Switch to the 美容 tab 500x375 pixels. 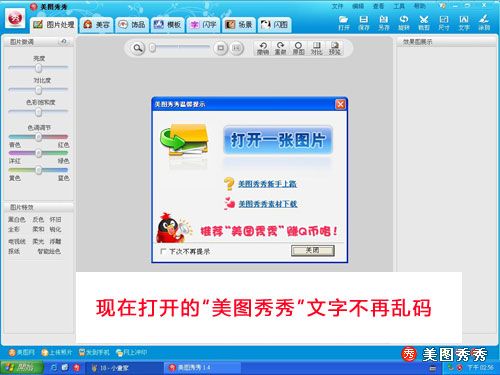(x=97, y=24)
